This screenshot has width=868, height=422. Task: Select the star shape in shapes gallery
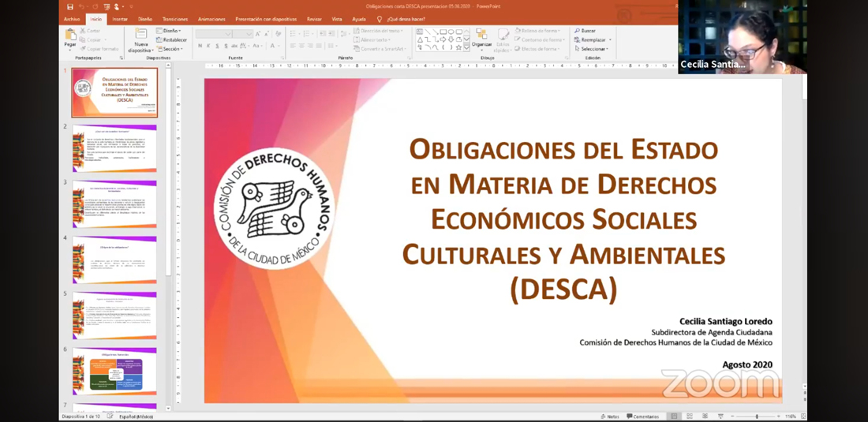[459, 47]
